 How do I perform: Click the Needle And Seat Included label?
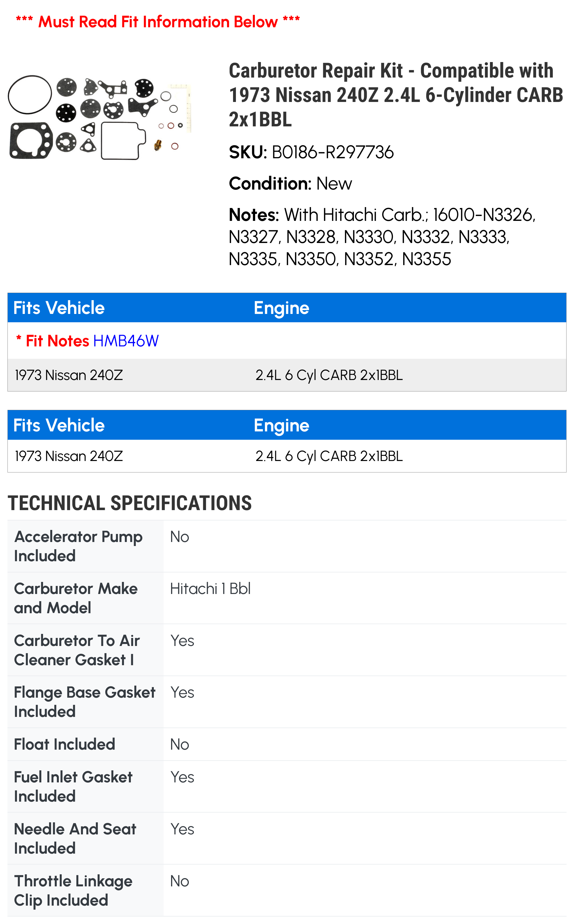75,838
